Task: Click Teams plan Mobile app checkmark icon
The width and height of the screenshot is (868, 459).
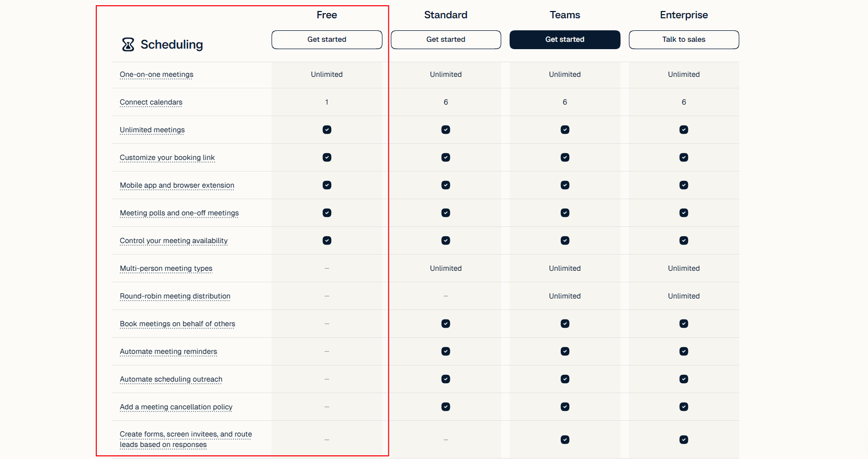Action: click(565, 185)
